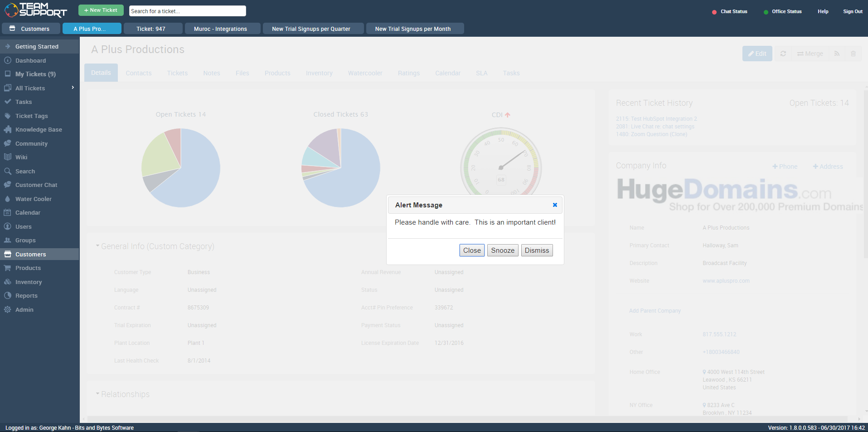The width and height of the screenshot is (868, 432).
Task: Open the Watercooler tab
Action: pos(365,73)
